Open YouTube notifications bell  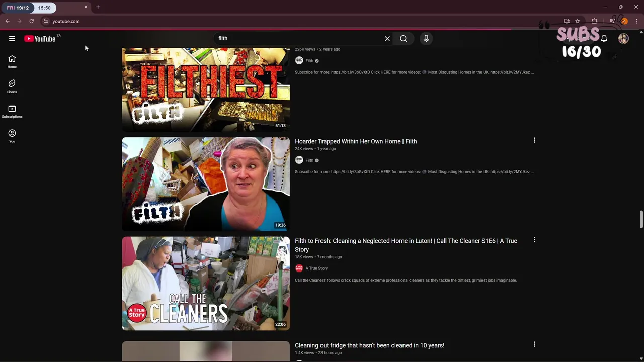604,39
